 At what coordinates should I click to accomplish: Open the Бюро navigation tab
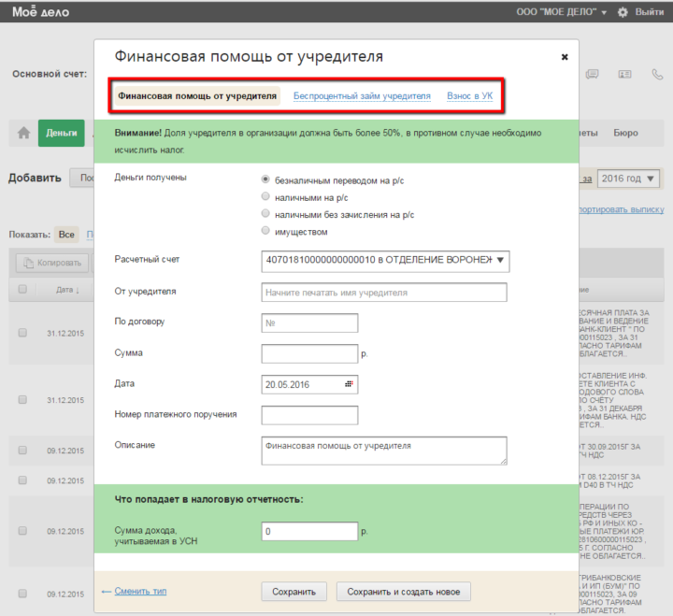(x=625, y=133)
